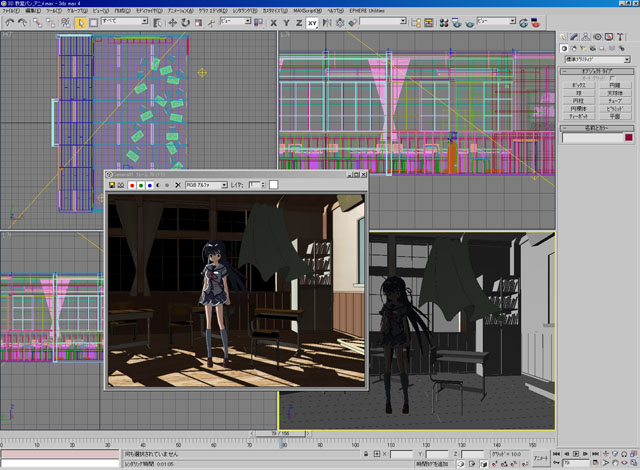Open the EPHERE Utilities menu
This screenshot has height=470, width=640.
click(367, 11)
